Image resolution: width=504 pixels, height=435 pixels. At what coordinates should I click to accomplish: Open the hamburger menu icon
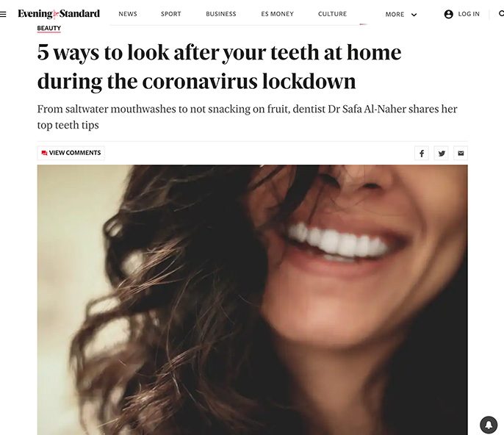pyautogui.click(x=3, y=14)
